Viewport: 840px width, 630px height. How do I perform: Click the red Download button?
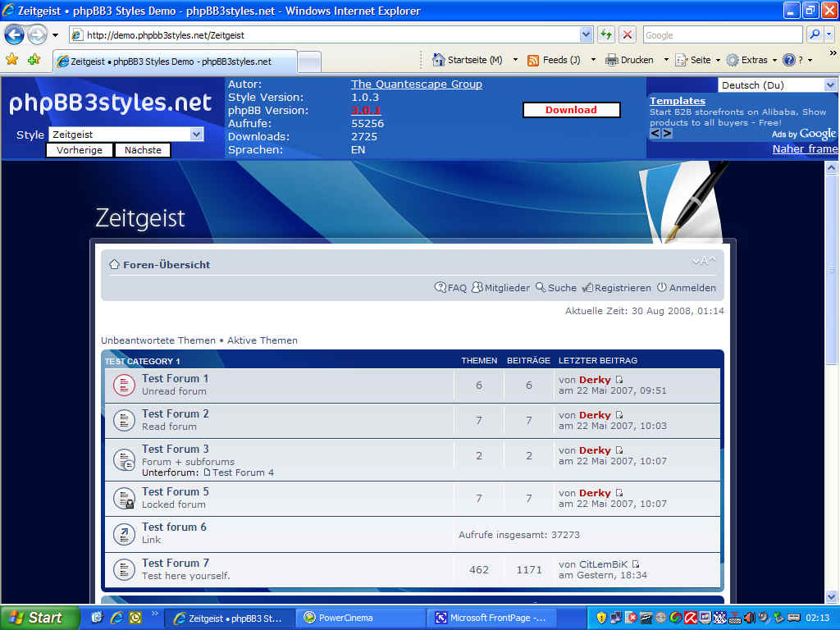click(571, 110)
